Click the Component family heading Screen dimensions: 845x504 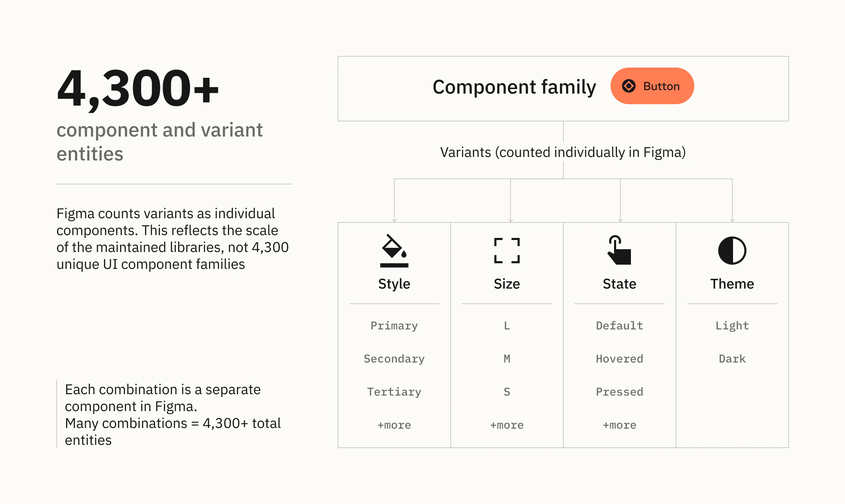(514, 87)
